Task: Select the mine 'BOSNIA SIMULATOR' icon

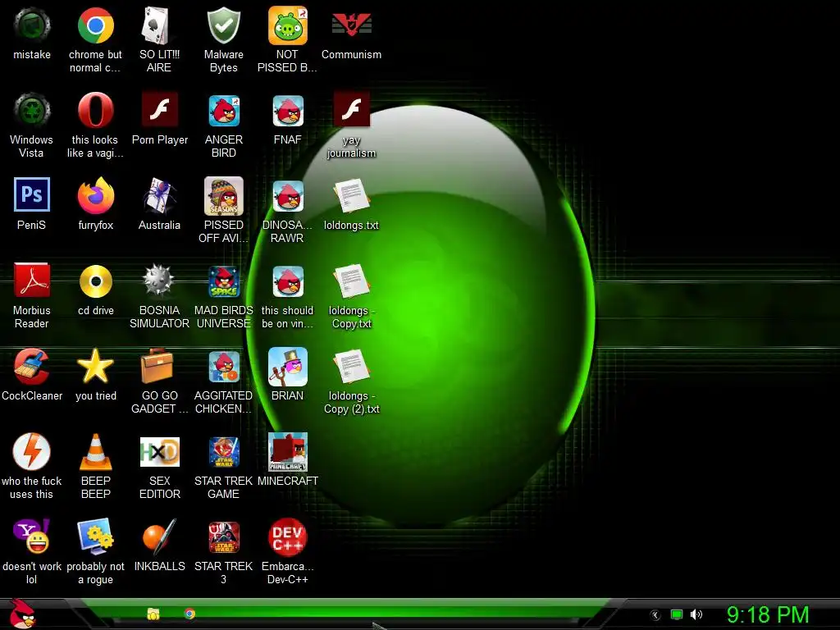Action: pyautogui.click(x=159, y=281)
